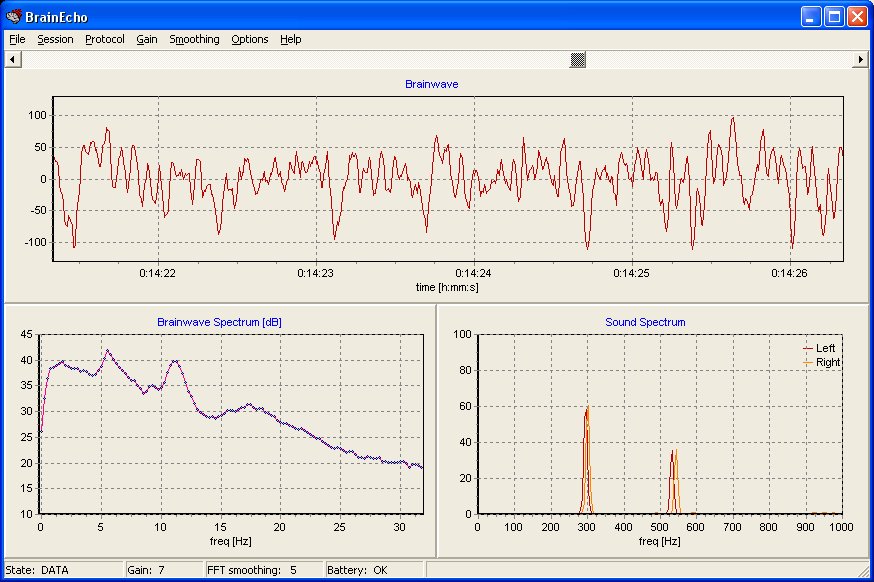Click the FFT smoothing status bar field
Image resolution: width=874 pixels, height=582 pixels.
tap(253, 570)
